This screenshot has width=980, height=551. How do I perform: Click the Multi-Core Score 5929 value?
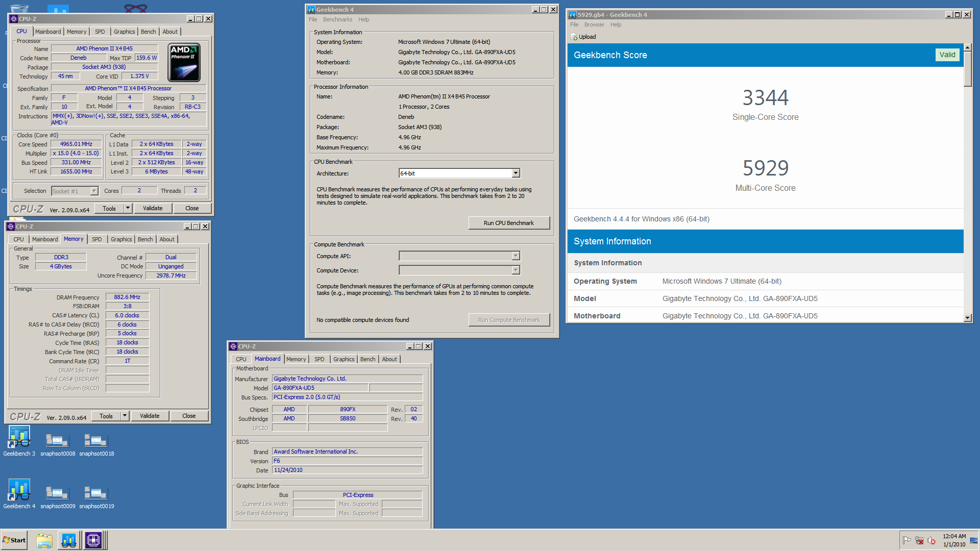coord(765,168)
